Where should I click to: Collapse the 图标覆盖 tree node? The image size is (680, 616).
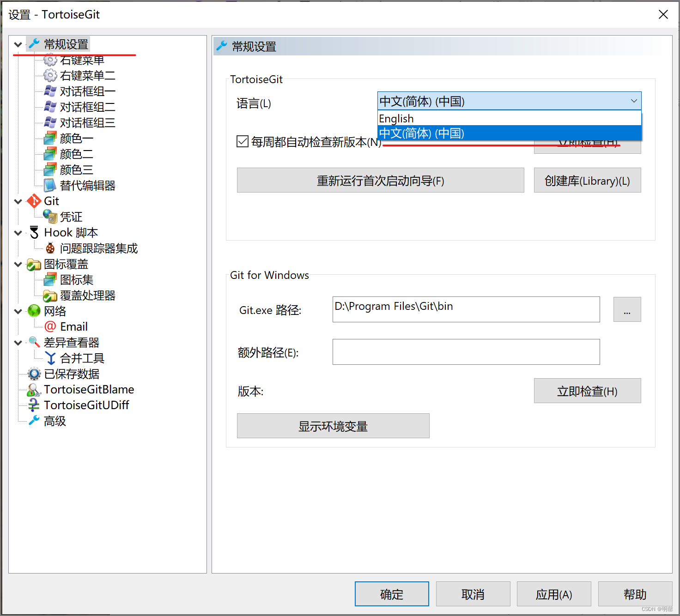tap(18, 265)
